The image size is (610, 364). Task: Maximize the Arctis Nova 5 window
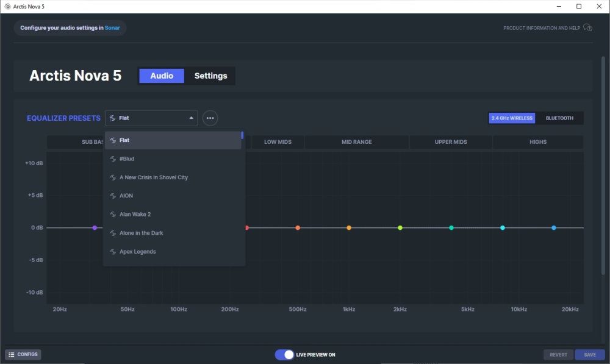[579, 6]
